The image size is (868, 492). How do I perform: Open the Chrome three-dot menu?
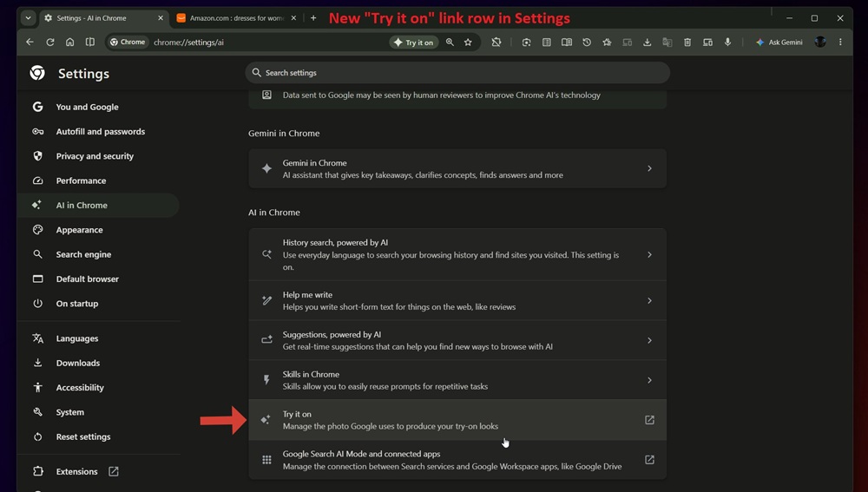tap(840, 42)
